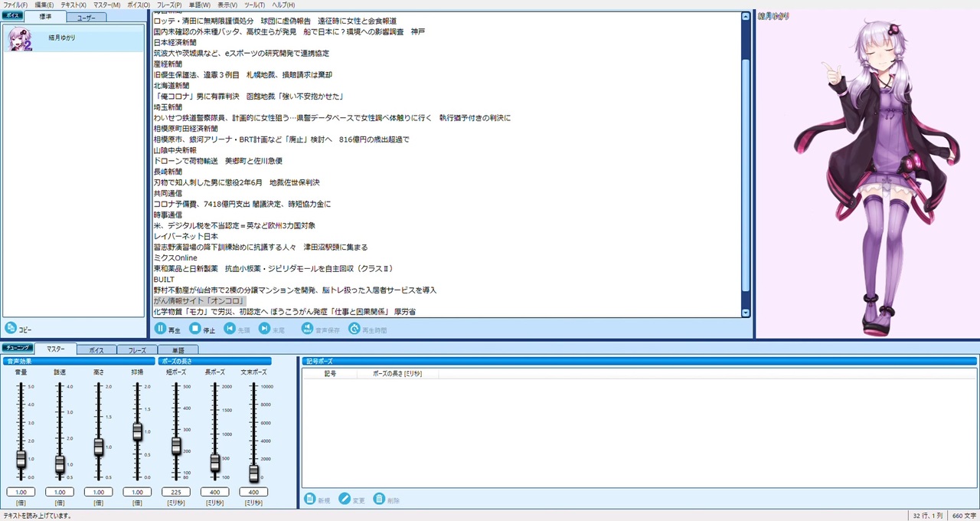Click the line starting 「俺コロナ」男に有罪判決
Screen dimensions: 980x521
click(248, 97)
